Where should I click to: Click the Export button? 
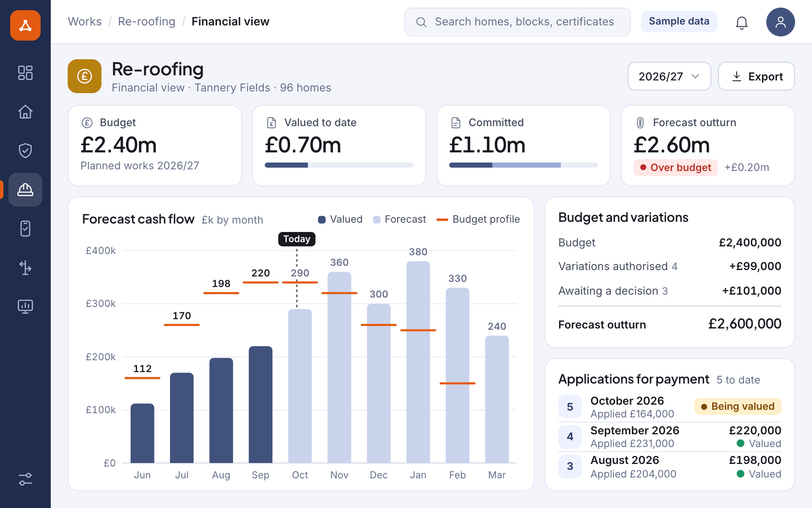756,76
